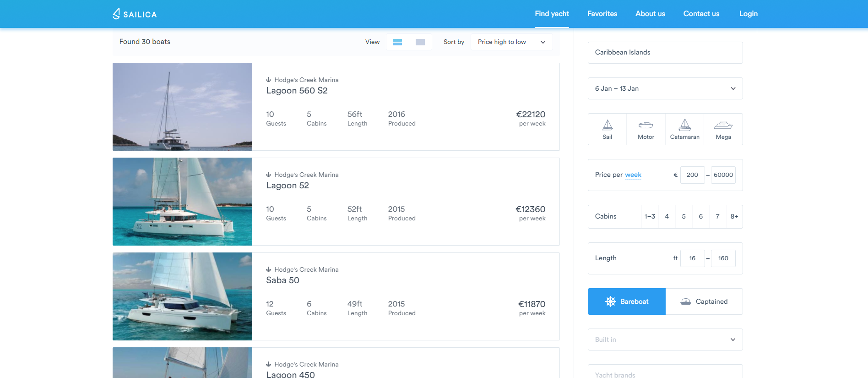Click anchor icon beside Lagoon 560 S2 marina

pyautogui.click(x=269, y=80)
